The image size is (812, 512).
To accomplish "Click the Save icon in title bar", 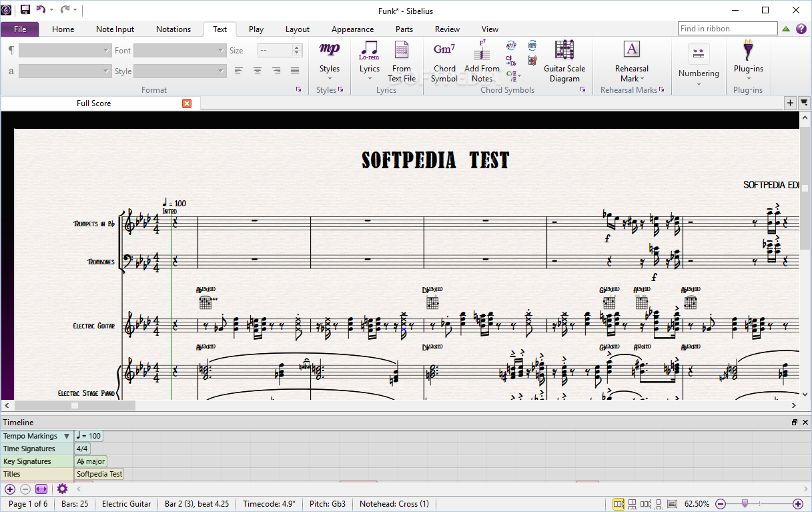I will pyautogui.click(x=25, y=9).
